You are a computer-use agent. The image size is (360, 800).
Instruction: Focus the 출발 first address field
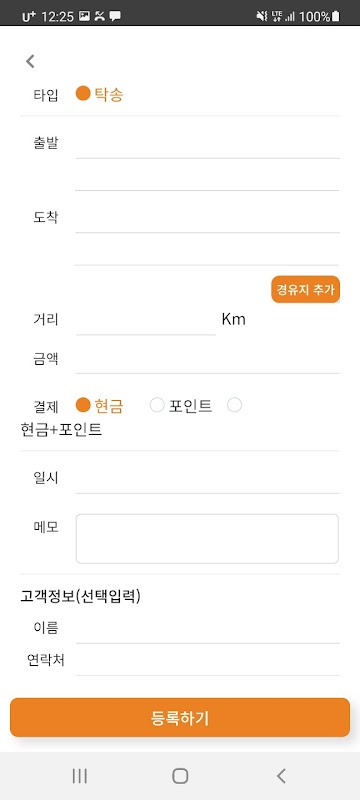pos(208,144)
